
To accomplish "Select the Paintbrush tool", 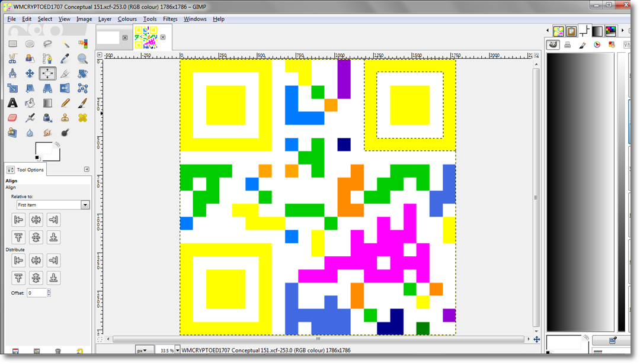I will coord(83,103).
